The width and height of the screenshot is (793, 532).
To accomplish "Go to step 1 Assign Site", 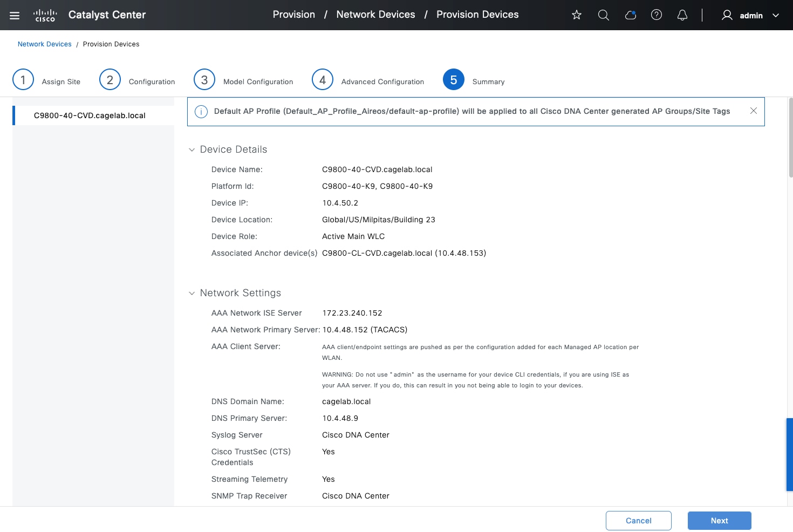I will (x=23, y=80).
